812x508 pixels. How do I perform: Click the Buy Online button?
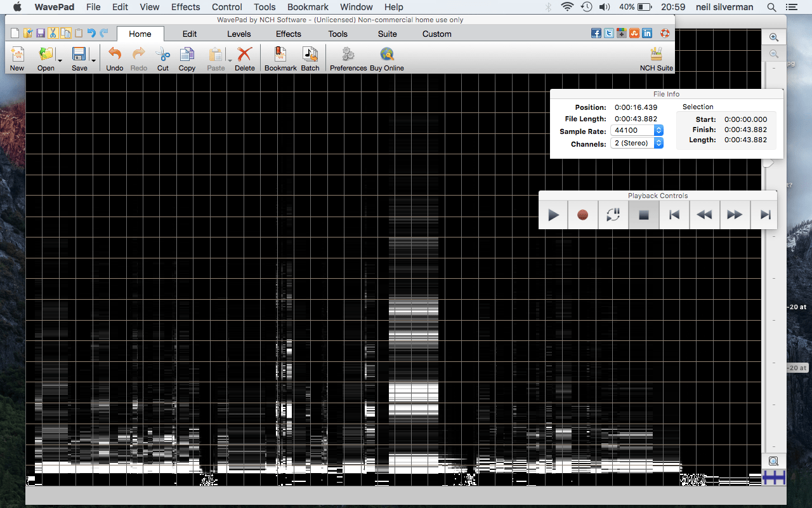[386, 58]
